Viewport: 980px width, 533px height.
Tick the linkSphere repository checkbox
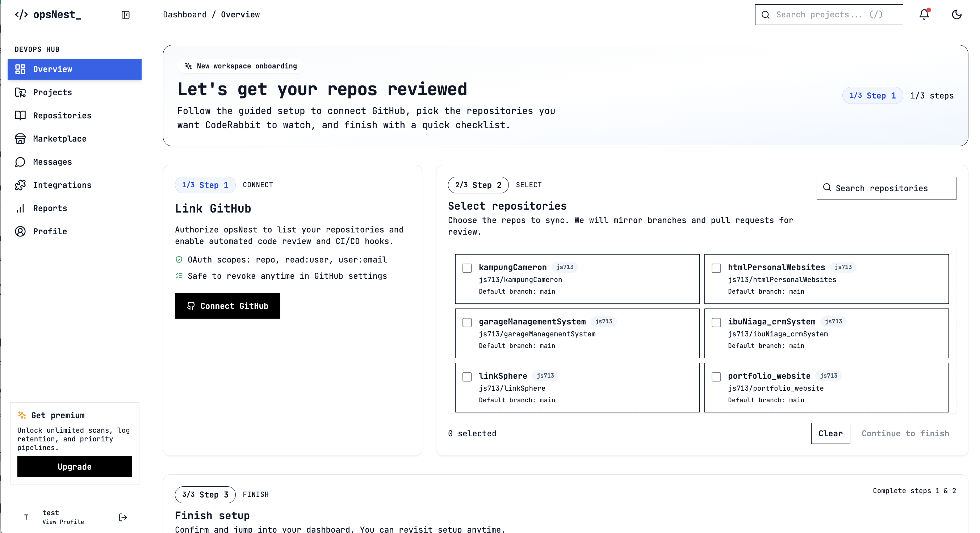tap(467, 377)
